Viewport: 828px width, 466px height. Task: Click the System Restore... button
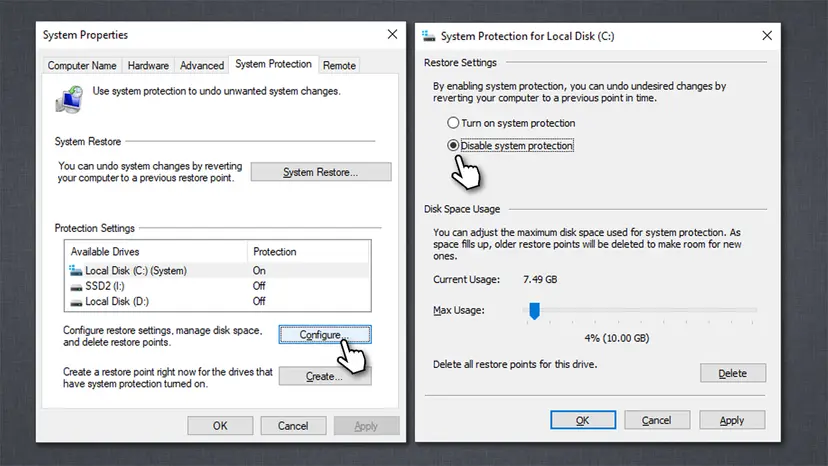click(321, 172)
